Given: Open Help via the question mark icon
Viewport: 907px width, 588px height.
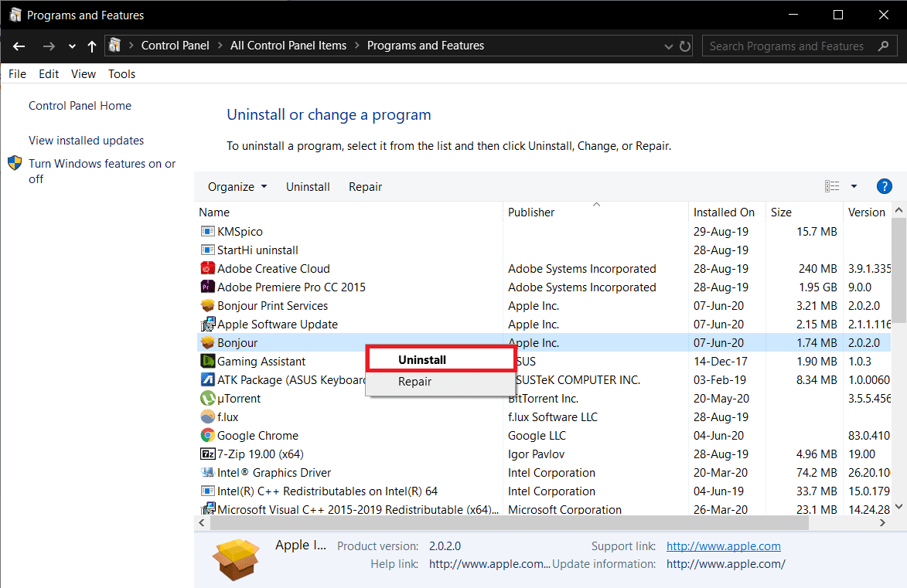Looking at the screenshot, I should pos(884,185).
